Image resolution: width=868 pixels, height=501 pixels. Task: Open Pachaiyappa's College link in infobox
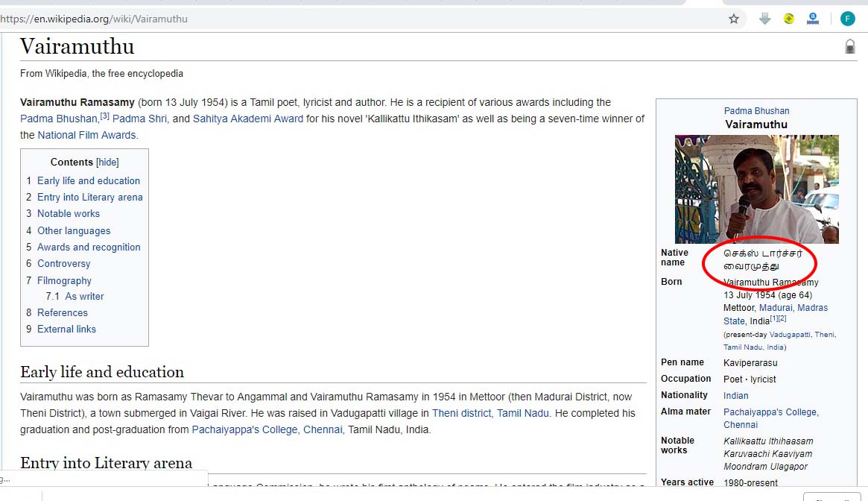770,412
